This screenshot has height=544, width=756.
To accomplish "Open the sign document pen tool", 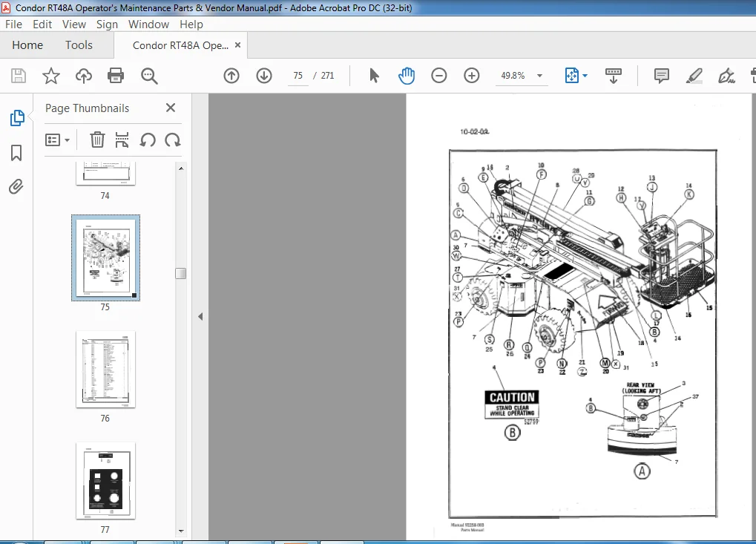I will (726, 76).
